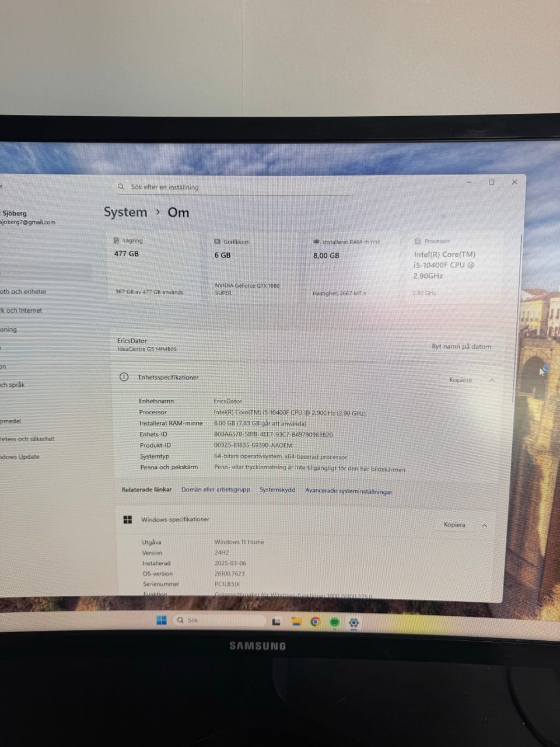Screen dimensions: 560x747
Task: Click Byt namn på datorn
Action: click(461, 347)
